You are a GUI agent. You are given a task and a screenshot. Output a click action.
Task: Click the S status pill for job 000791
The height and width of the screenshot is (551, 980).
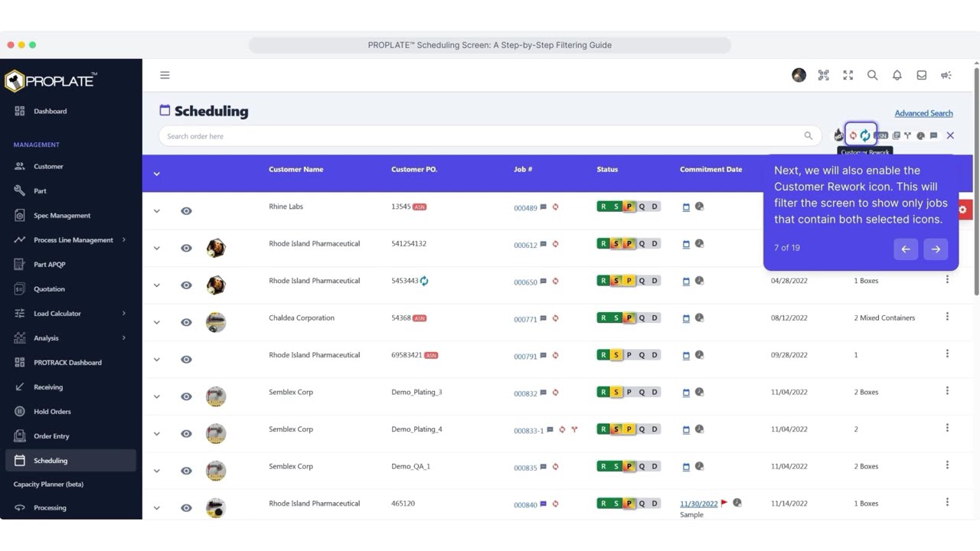point(616,355)
